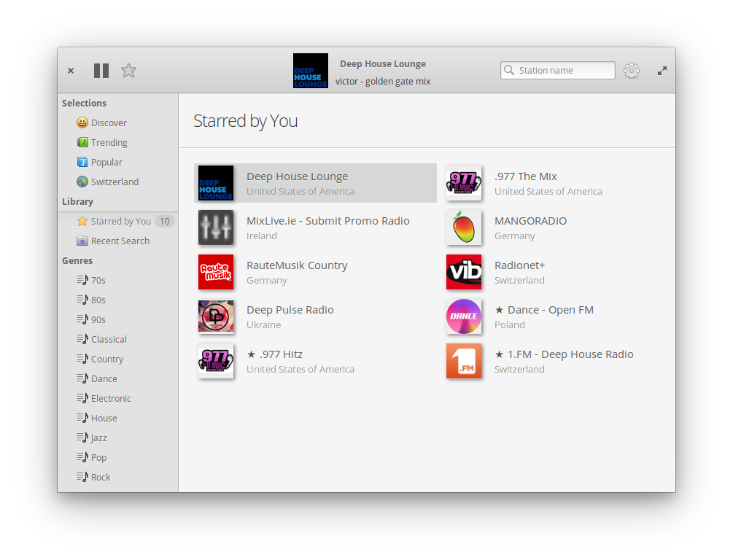Browse the House genre
The height and width of the screenshot is (560, 733).
point(118,418)
